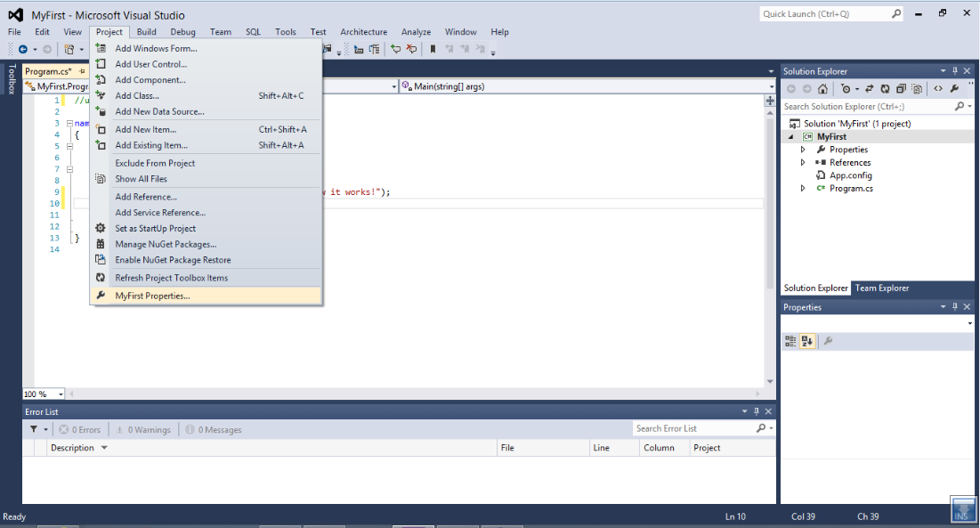Click the New Project toolbar icon

[69, 49]
